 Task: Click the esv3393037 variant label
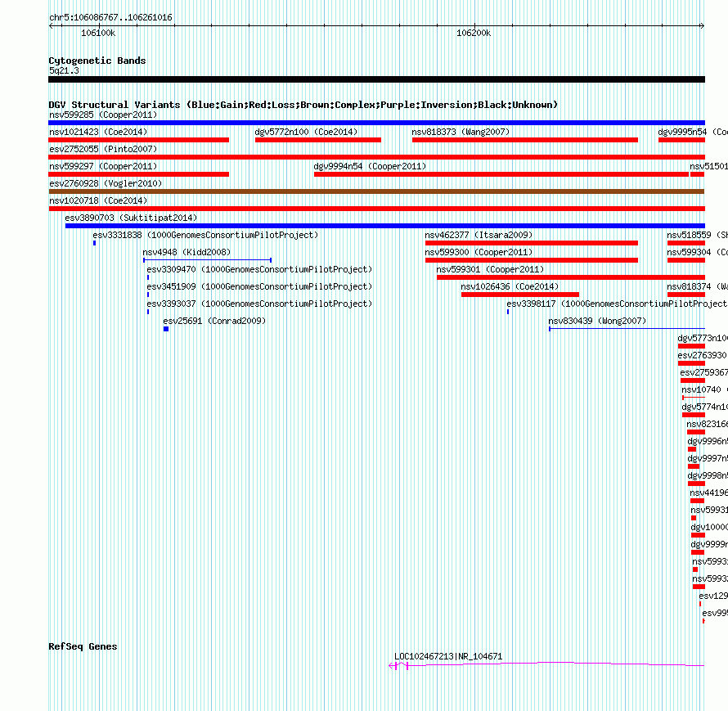point(259,304)
